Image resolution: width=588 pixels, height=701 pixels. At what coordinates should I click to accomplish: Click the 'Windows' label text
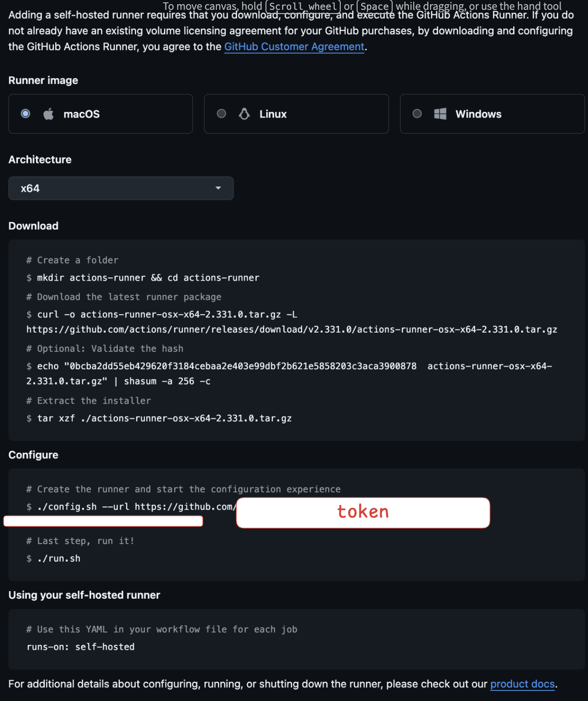coord(478,114)
